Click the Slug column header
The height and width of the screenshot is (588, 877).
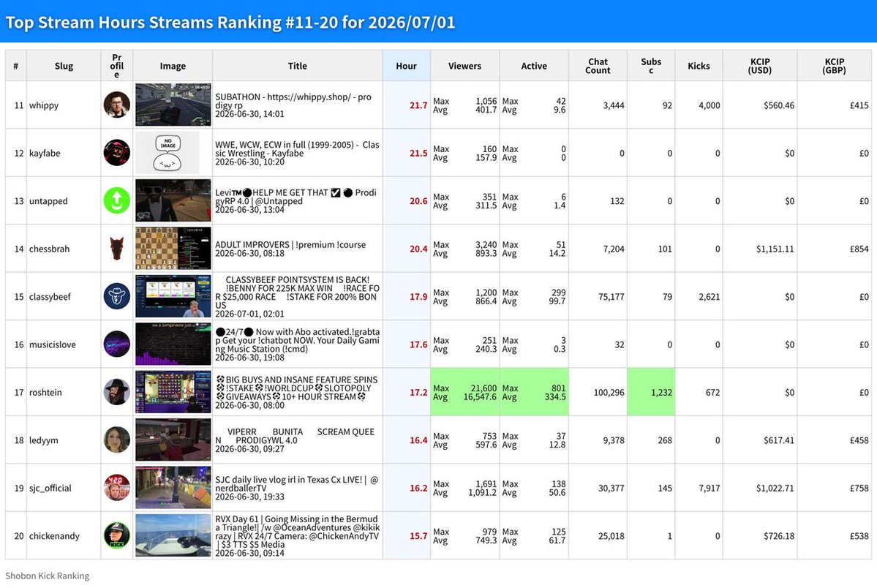click(64, 66)
